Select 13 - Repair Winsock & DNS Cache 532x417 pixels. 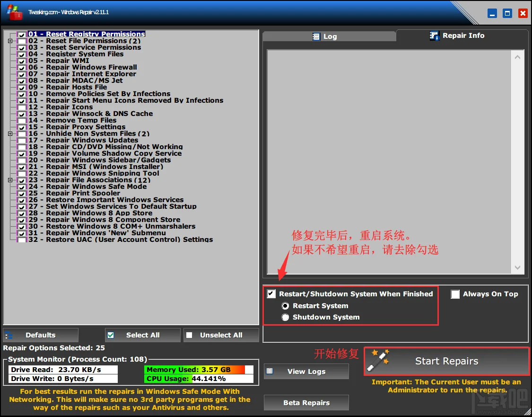click(x=91, y=114)
